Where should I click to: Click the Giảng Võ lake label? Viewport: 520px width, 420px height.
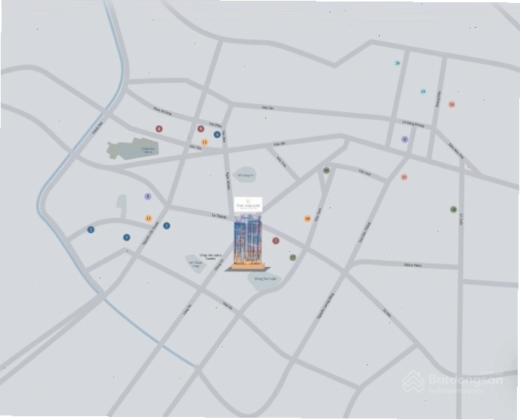pos(245,175)
